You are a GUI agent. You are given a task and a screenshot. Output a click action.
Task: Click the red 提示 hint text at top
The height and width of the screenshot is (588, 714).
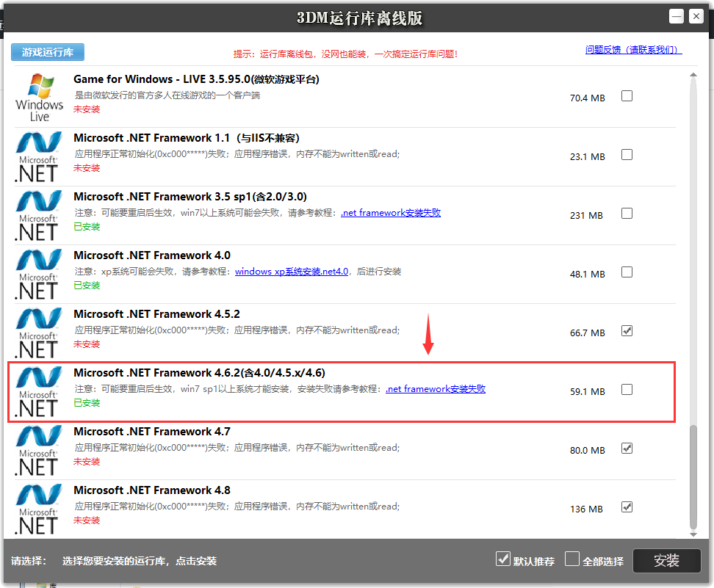click(x=345, y=54)
